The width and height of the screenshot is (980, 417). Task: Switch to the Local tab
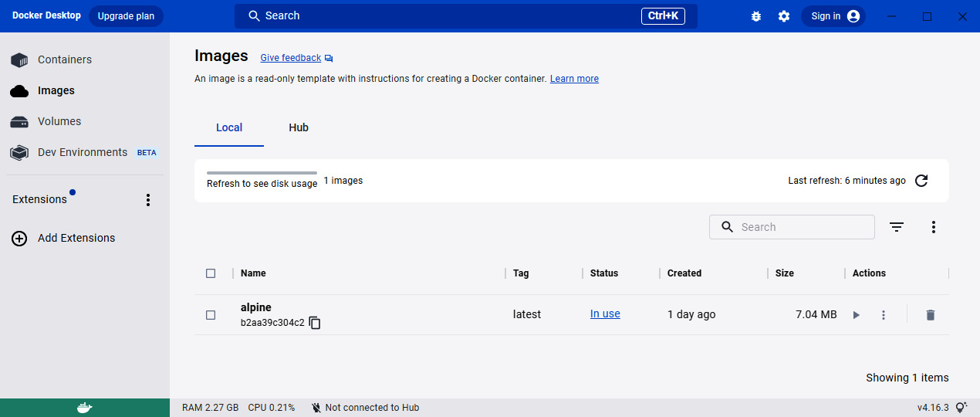tap(229, 127)
